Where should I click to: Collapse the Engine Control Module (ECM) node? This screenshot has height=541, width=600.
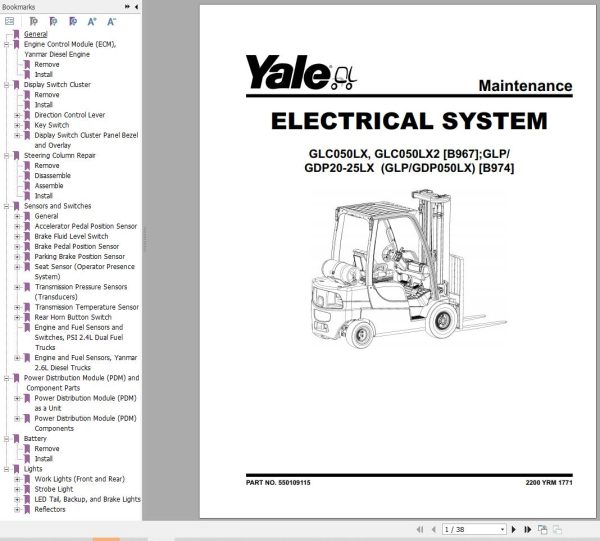pos(7,44)
